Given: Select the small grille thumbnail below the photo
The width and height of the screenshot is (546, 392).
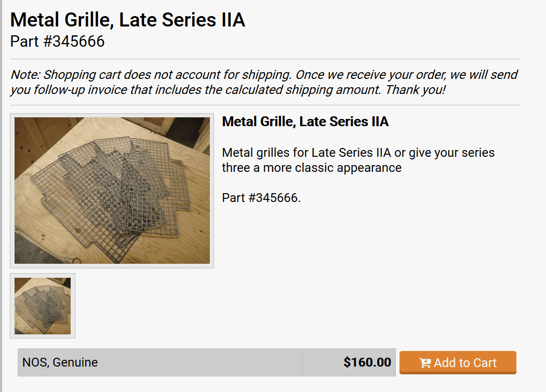Looking at the screenshot, I should 43,306.
